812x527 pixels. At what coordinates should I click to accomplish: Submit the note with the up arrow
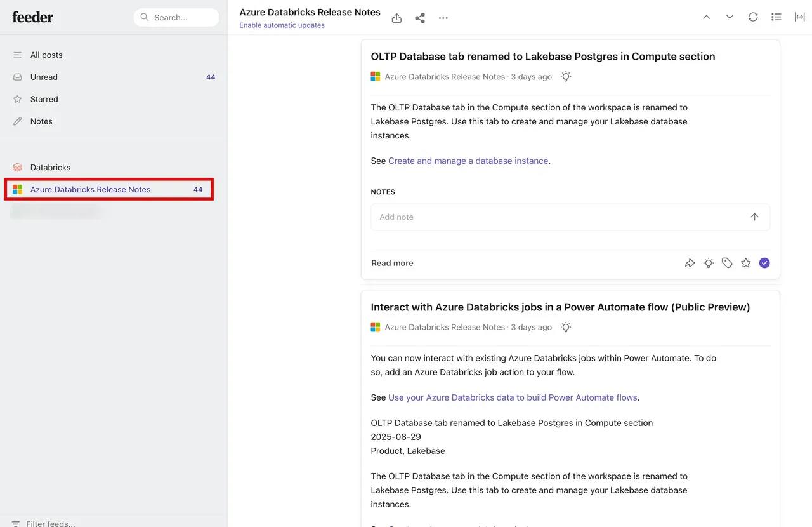[x=754, y=217]
